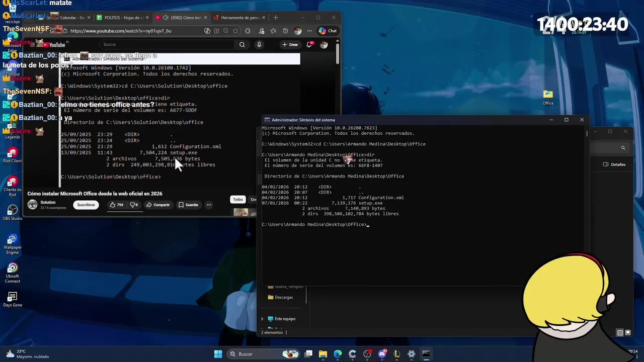Click Compartir to share the video
This screenshot has height=362, width=644.
[158, 205]
